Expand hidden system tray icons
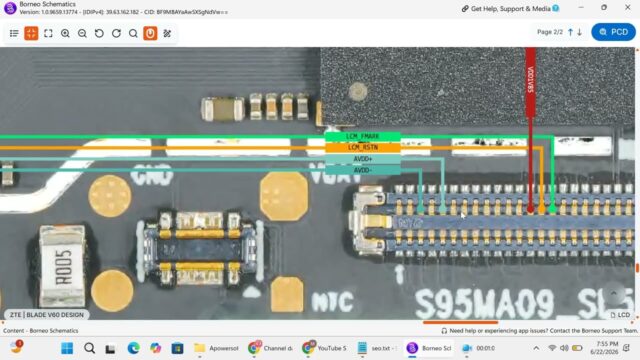640x360 pixels. (x=536, y=348)
